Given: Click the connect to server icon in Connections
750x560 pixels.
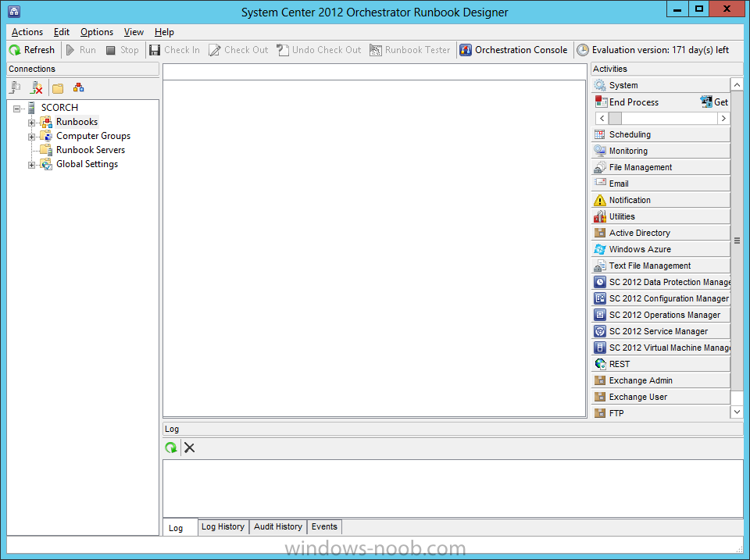Looking at the screenshot, I should click(16, 87).
